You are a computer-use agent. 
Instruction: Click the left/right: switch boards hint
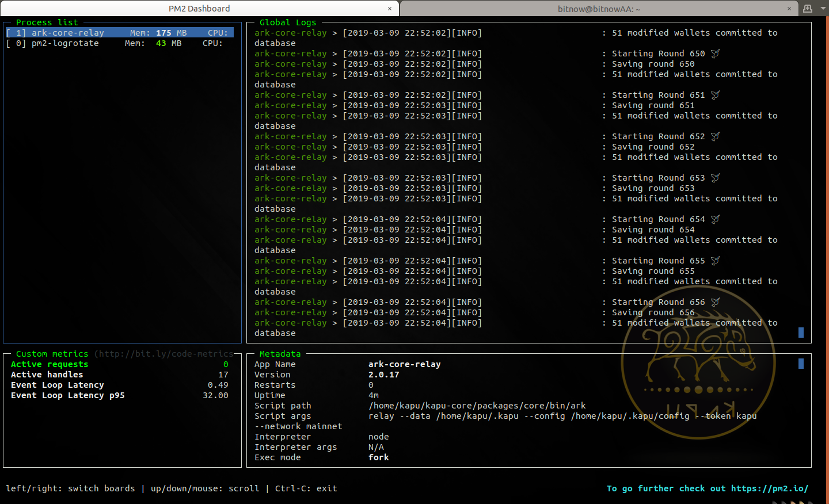pos(70,488)
